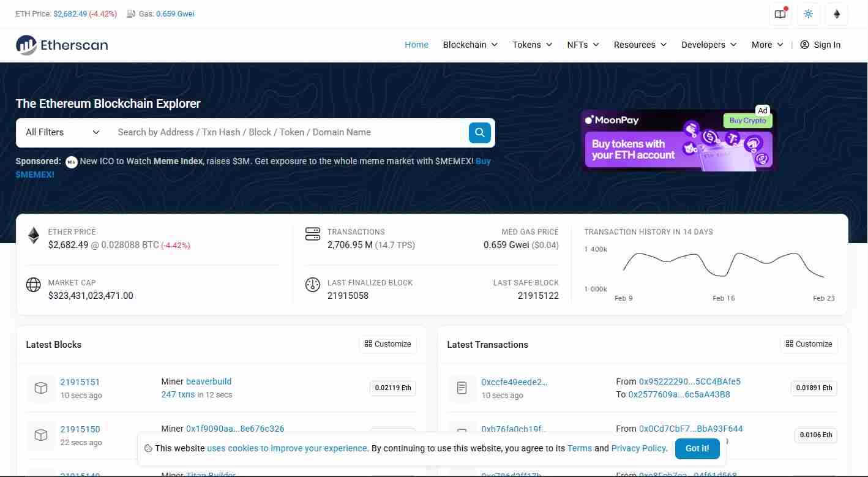The image size is (868, 477).
Task: Dismiss cookie notice with Got it!
Action: pyautogui.click(x=697, y=448)
